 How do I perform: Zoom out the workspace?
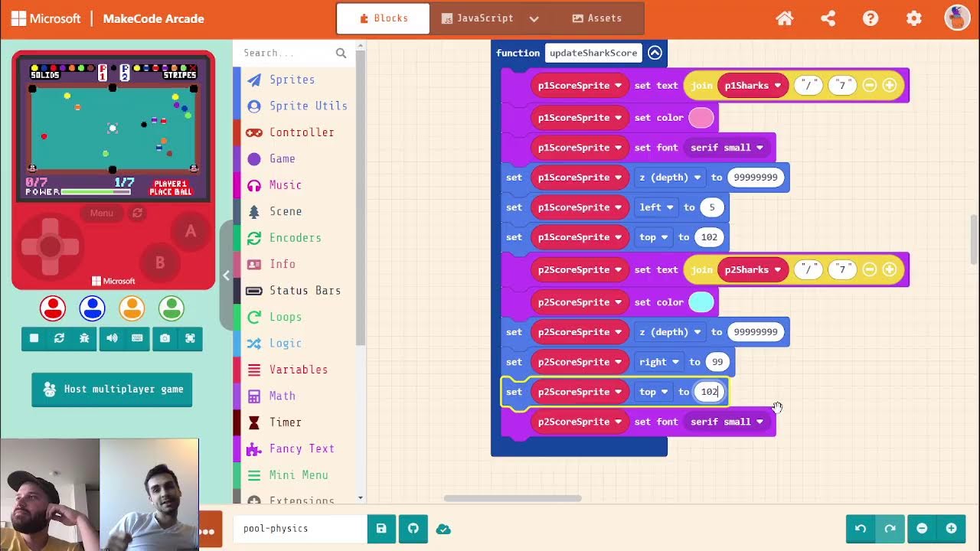[922, 529]
